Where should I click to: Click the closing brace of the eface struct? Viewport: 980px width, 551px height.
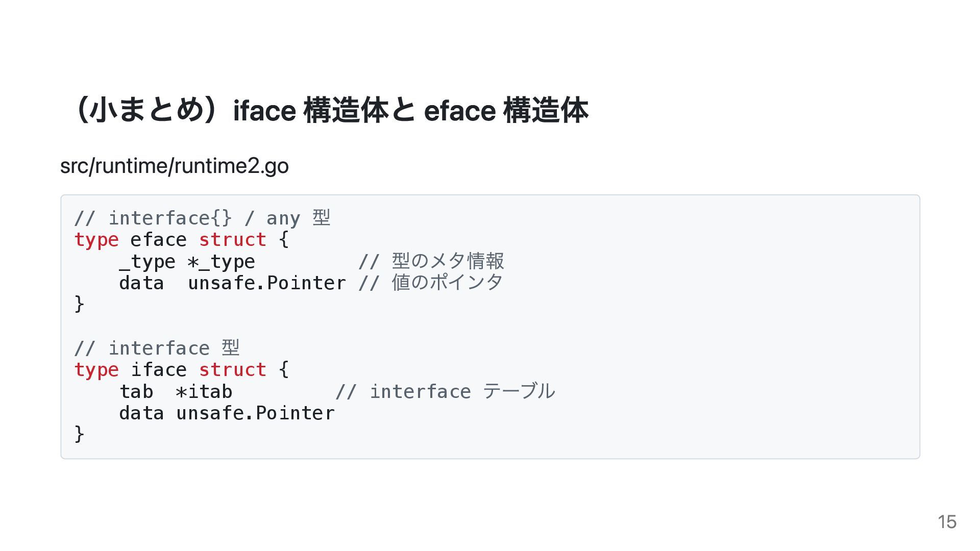pyautogui.click(x=79, y=304)
